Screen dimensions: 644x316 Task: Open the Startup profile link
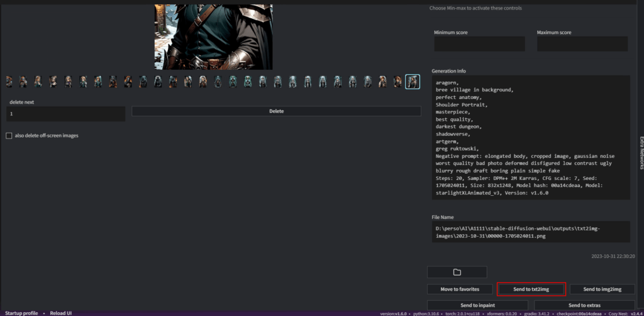pos(21,313)
